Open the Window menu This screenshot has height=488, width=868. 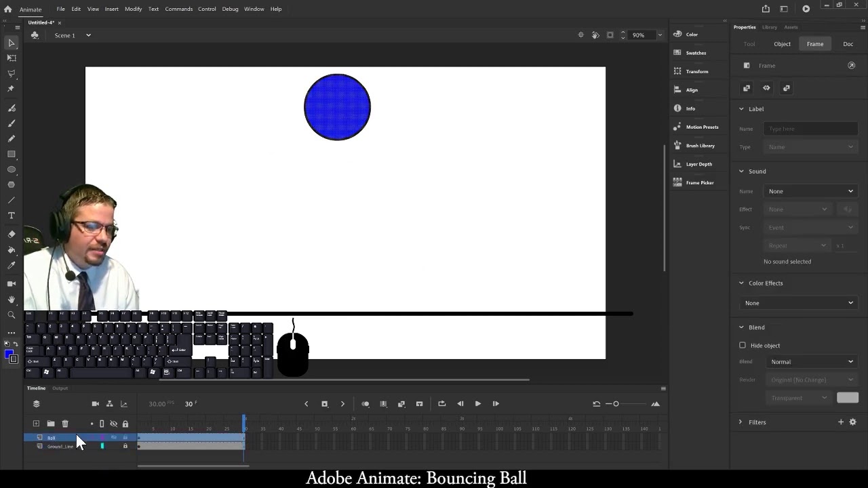point(254,9)
